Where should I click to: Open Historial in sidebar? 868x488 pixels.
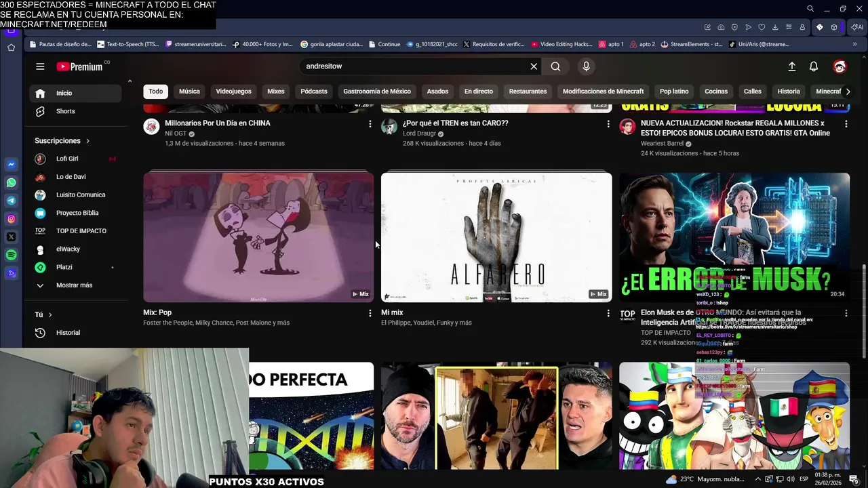76,333
